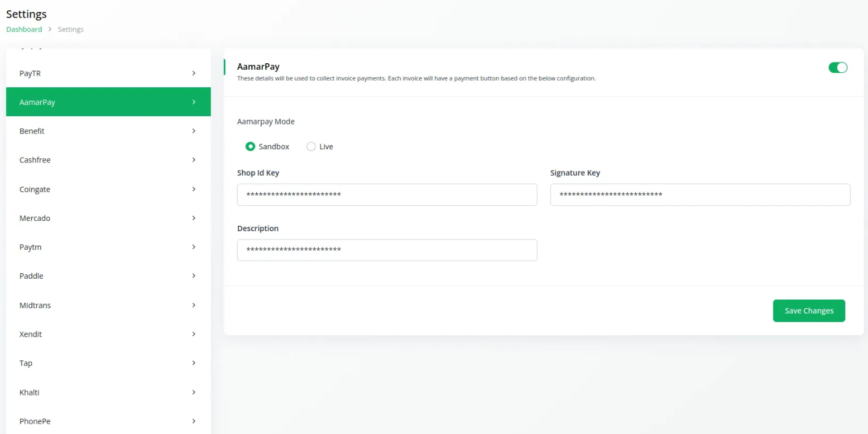Click the chevron arrow next to Paytm
868x434 pixels.
click(194, 247)
